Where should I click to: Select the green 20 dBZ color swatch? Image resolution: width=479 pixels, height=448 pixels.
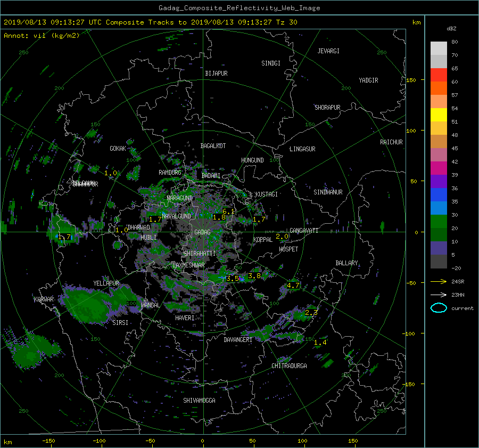pos(439,221)
